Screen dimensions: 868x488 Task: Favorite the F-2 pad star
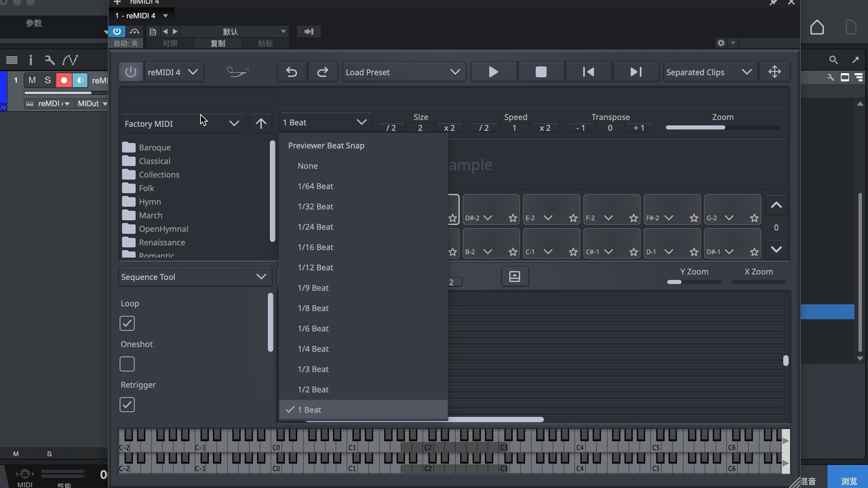point(633,218)
